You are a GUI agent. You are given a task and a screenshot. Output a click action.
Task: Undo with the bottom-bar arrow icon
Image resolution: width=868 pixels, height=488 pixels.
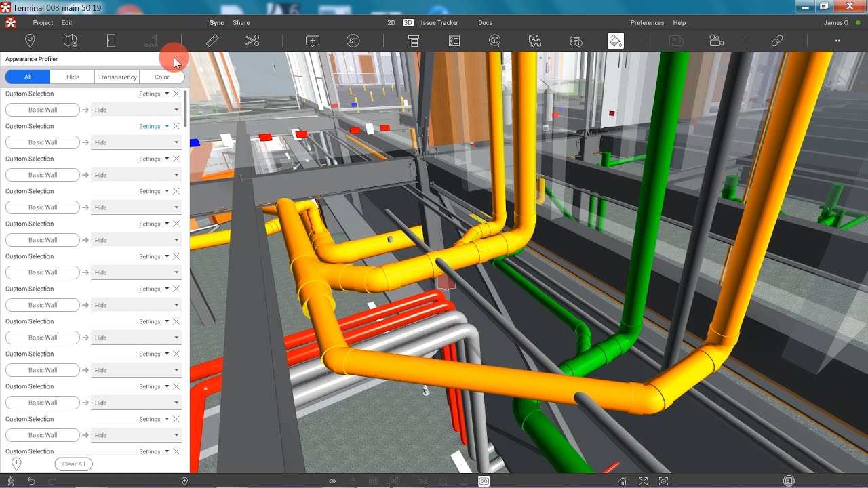31,481
